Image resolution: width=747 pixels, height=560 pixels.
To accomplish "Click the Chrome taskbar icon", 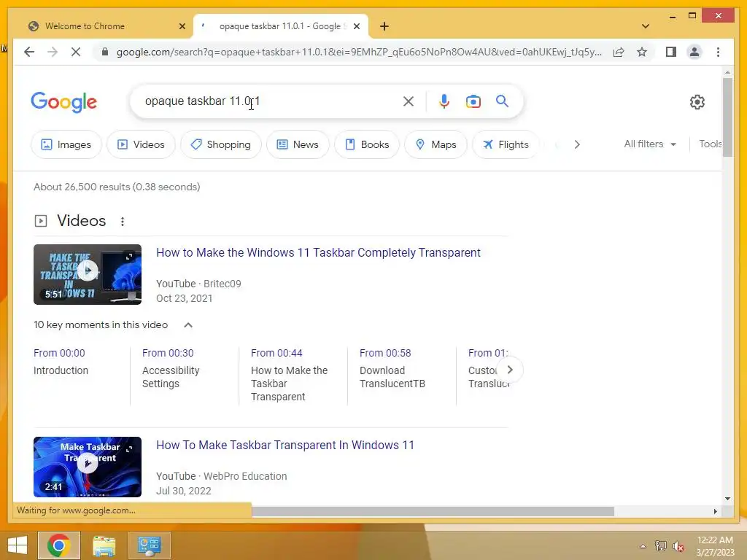I will click(x=59, y=545).
